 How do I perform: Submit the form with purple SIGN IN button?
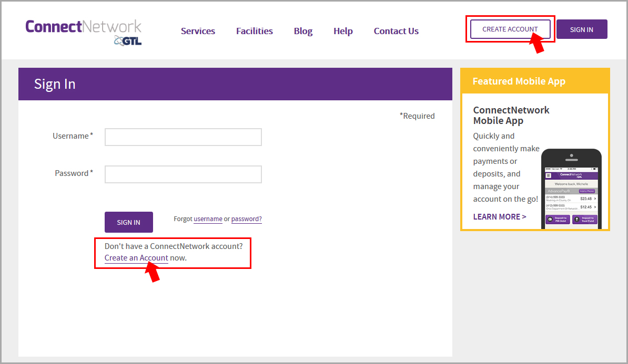click(x=128, y=222)
